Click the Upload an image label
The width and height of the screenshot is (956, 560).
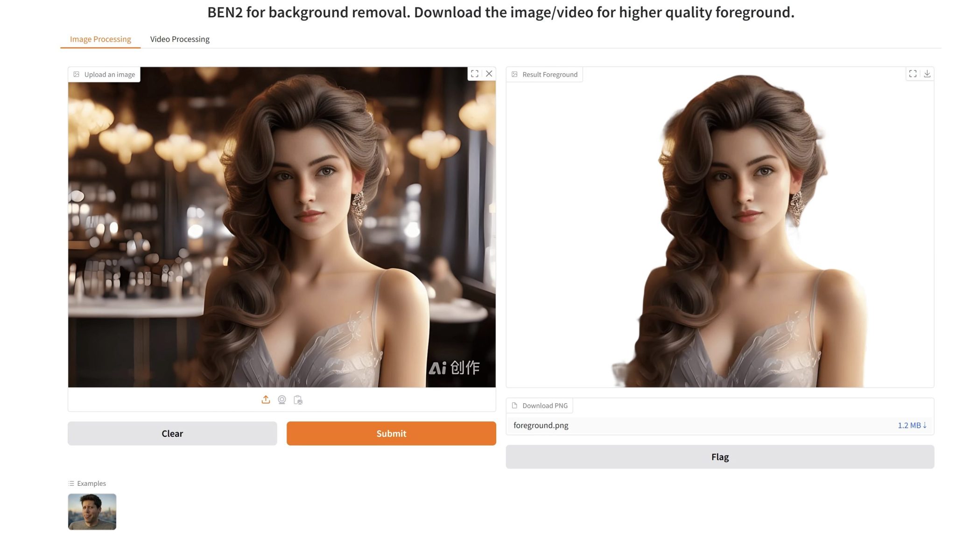(109, 75)
